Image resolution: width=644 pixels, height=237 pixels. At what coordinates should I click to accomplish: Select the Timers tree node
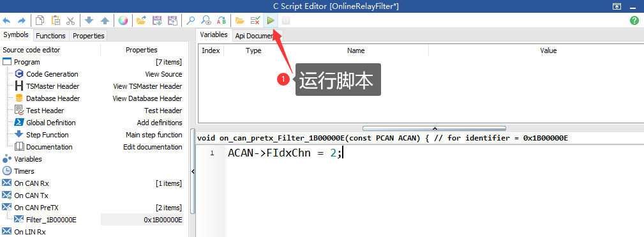point(24,171)
